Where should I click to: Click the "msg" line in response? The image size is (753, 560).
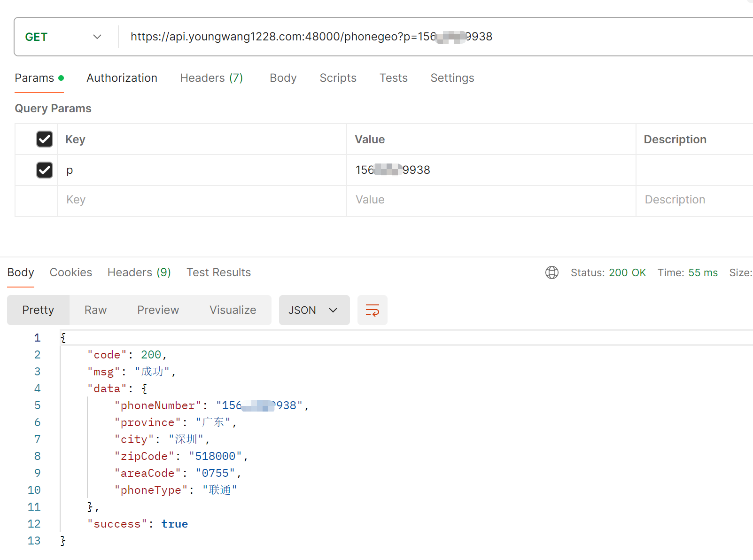(132, 372)
